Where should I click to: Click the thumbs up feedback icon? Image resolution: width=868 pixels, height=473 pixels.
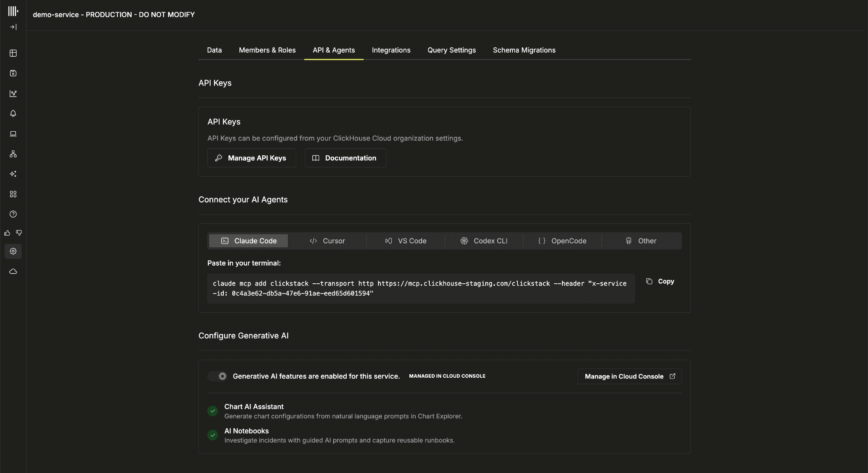click(7, 233)
